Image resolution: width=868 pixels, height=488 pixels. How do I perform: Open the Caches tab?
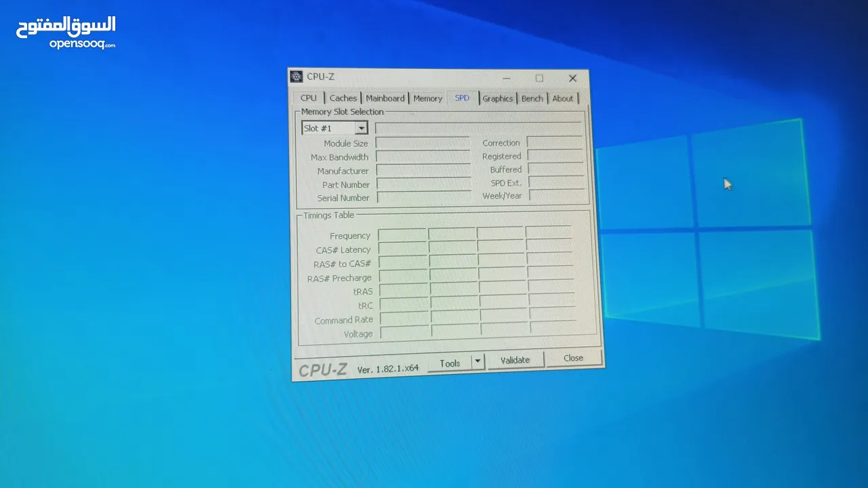click(x=343, y=98)
